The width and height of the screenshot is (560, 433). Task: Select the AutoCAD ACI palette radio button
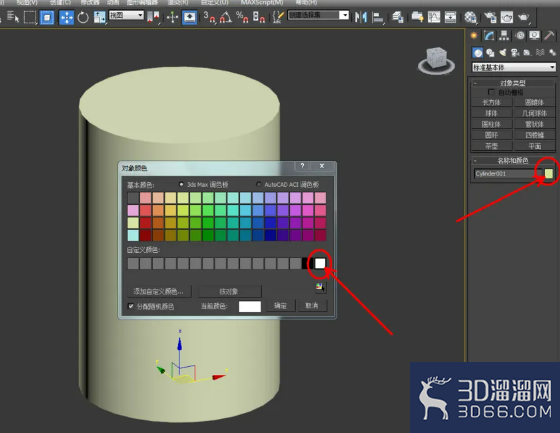259,184
